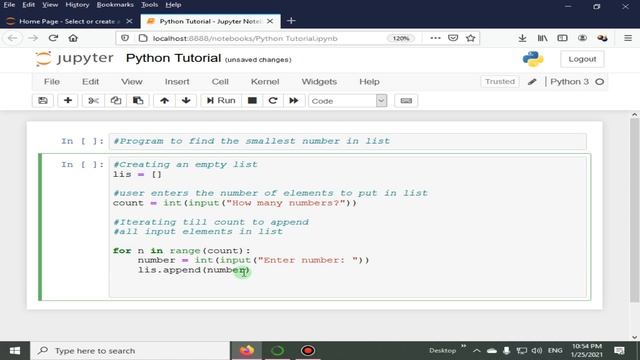Click the edit mode pencil icon
The image size is (640, 360).
[x=532, y=82]
